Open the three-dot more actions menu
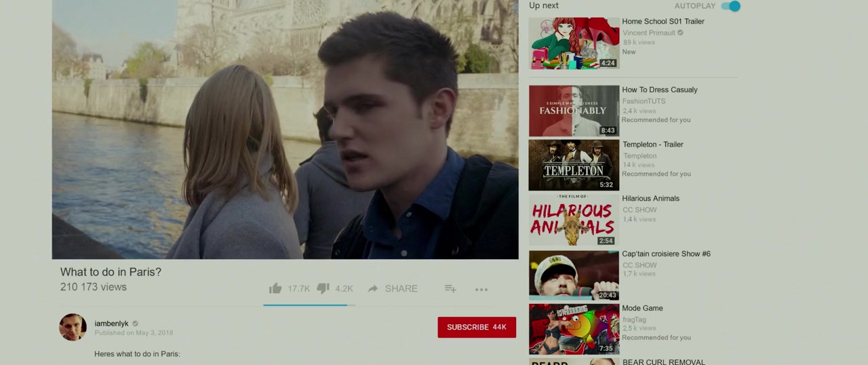 (481, 289)
